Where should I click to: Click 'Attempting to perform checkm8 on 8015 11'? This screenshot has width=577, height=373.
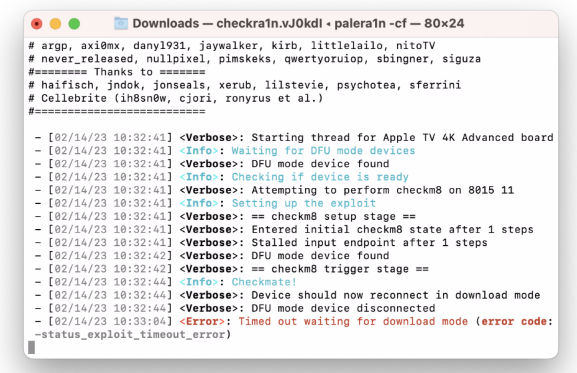click(x=382, y=190)
